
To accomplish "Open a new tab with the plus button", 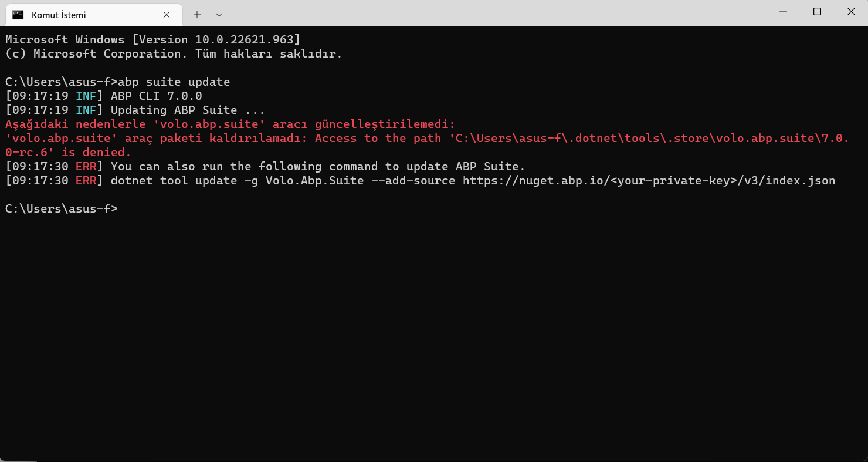I will click(197, 15).
